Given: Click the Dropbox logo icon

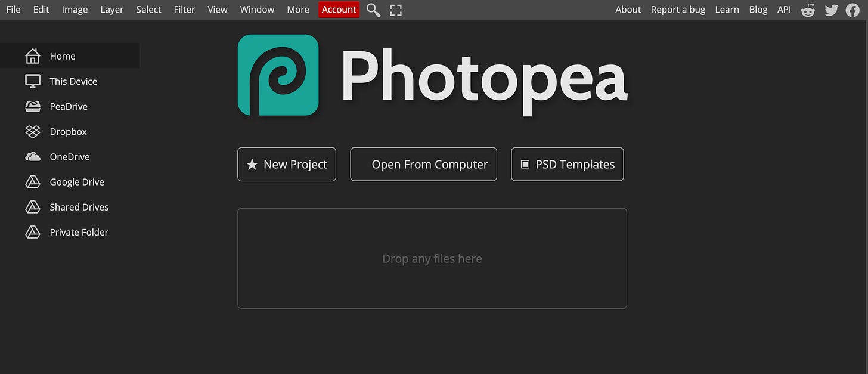Looking at the screenshot, I should 33,131.
